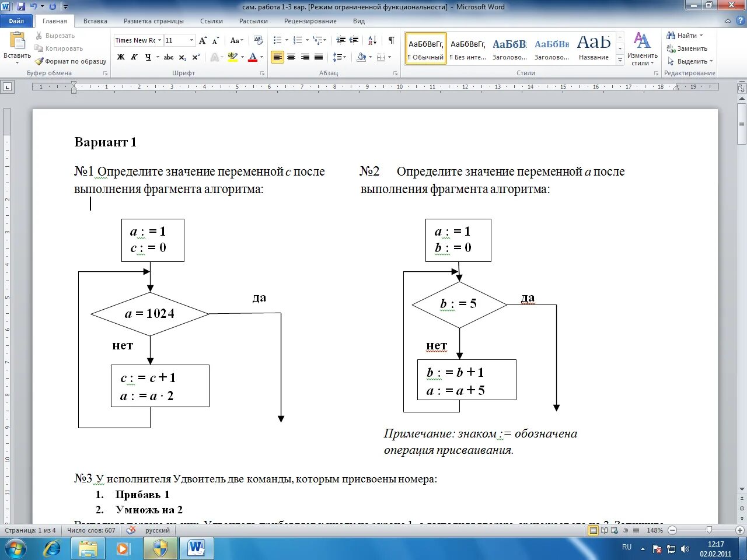747x560 pixels.
Task: Open the Ссылки ribbon tab
Action: [211, 21]
